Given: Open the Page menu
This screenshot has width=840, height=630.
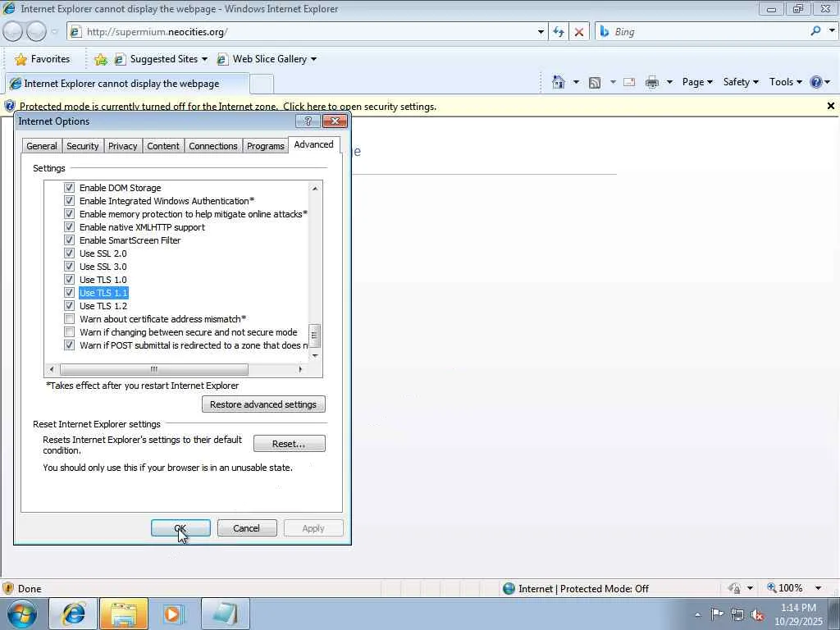Looking at the screenshot, I should coord(697,82).
